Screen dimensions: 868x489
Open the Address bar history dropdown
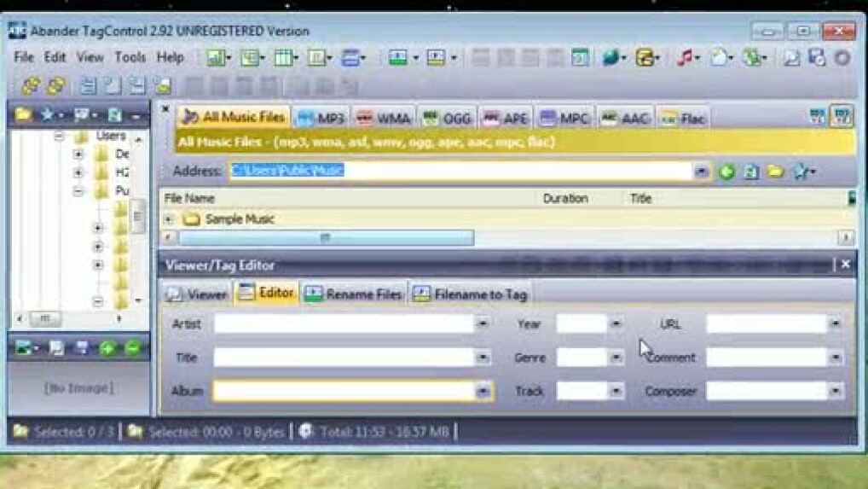(701, 172)
